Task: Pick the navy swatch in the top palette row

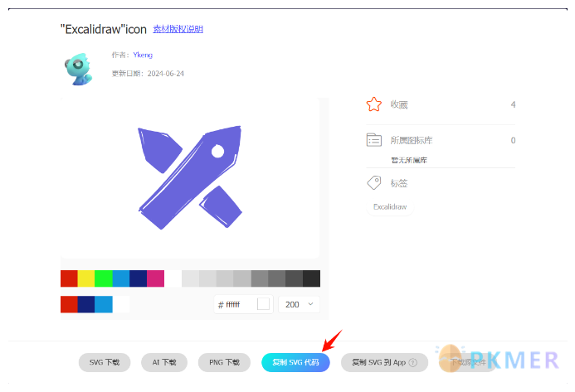Action: [139, 278]
